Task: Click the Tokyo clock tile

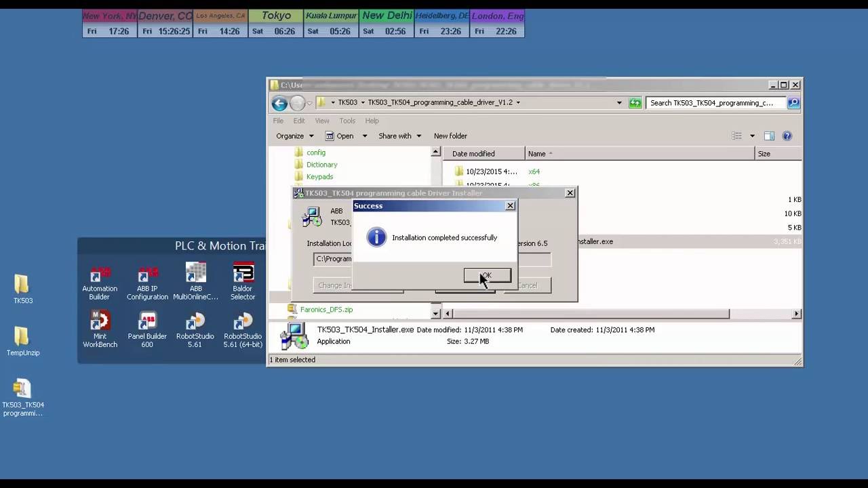Action: pyautogui.click(x=276, y=24)
